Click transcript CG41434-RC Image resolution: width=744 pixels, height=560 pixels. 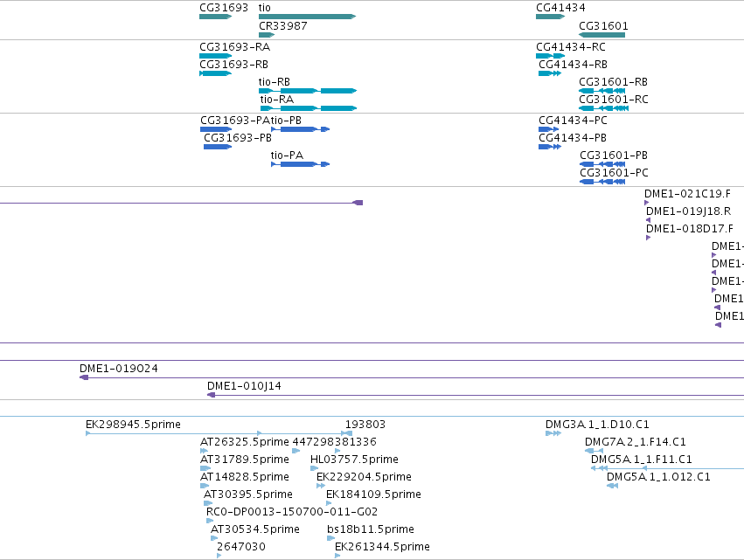[x=551, y=56]
